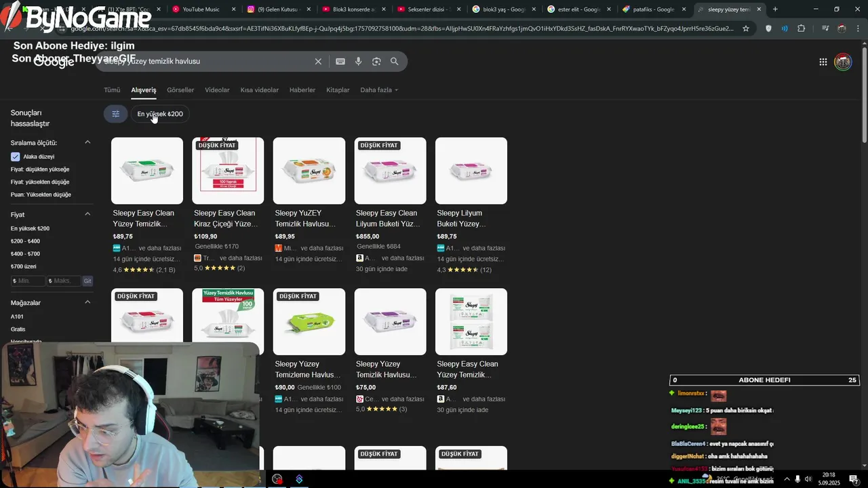Viewport: 868px width, 488px height.
Task: Open Sleepy Easy Clean ₺89,75 product image
Action: [147, 171]
